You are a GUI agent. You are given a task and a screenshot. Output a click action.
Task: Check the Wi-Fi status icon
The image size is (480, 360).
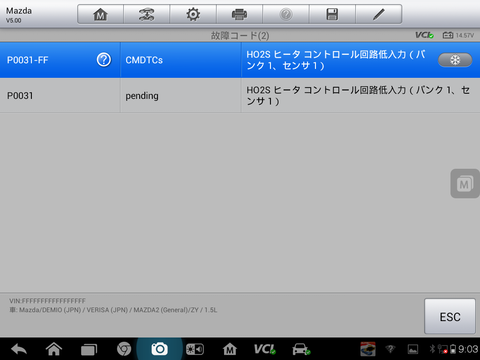(x=390, y=349)
